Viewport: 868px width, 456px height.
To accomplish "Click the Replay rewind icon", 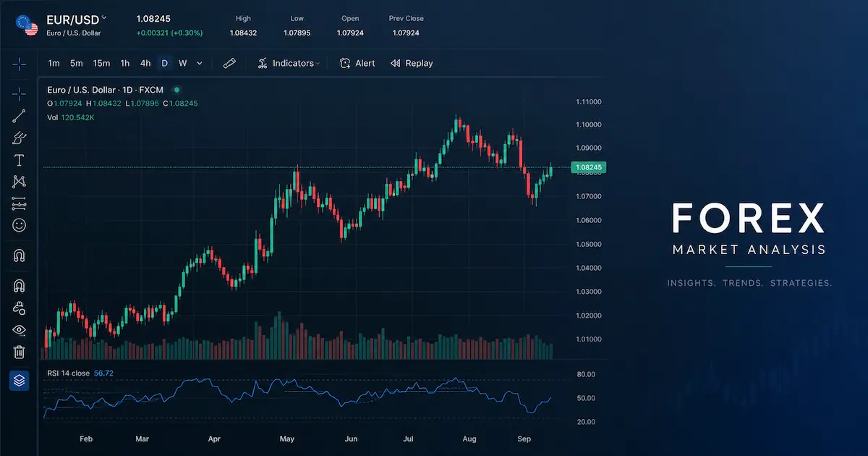I will pyautogui.click(x=396, y=64).
